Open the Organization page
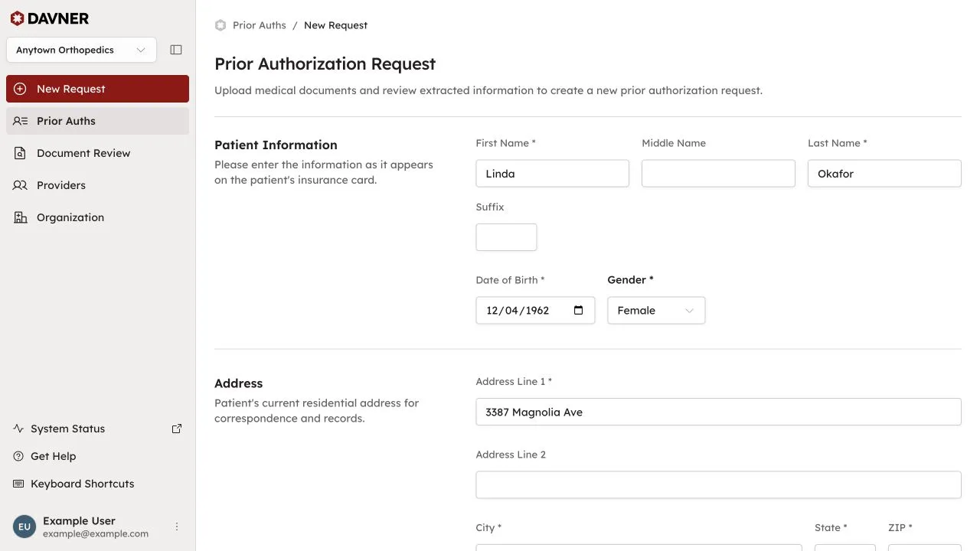This screenshot has width=980, height=551. tap(97, 217)
